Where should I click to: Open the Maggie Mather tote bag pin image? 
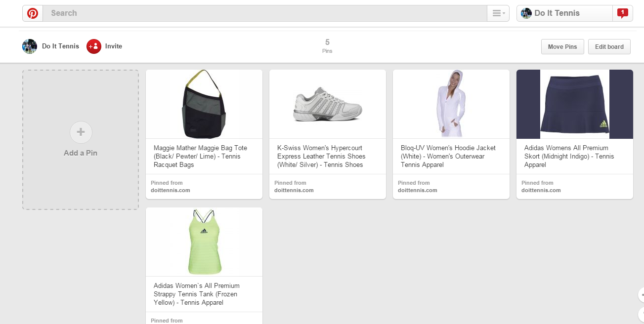[x=204, y=104]
